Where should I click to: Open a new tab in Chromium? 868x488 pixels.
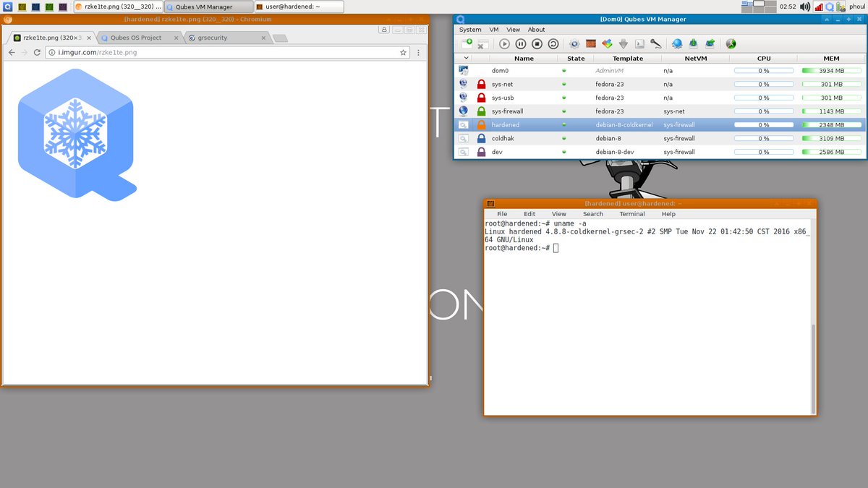click(281, 38)
